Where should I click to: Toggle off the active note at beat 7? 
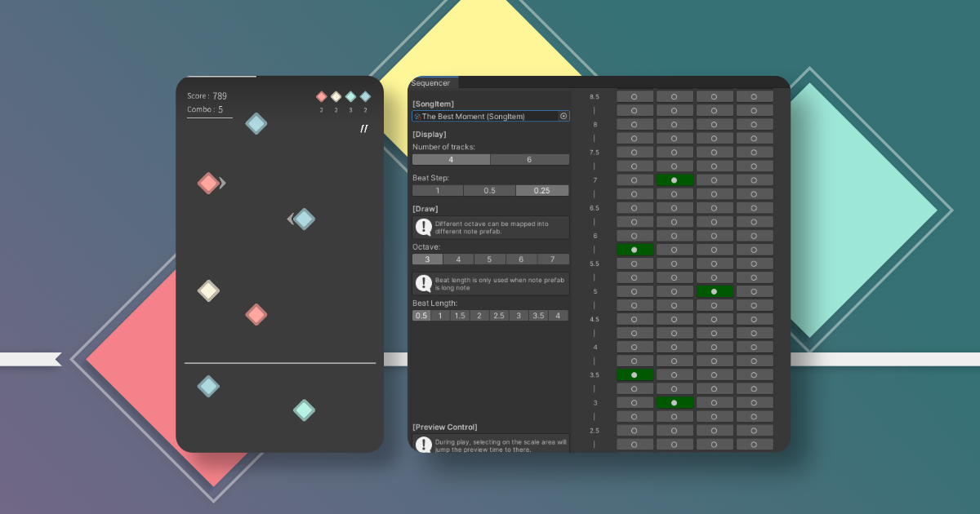[x=674, y=180]
